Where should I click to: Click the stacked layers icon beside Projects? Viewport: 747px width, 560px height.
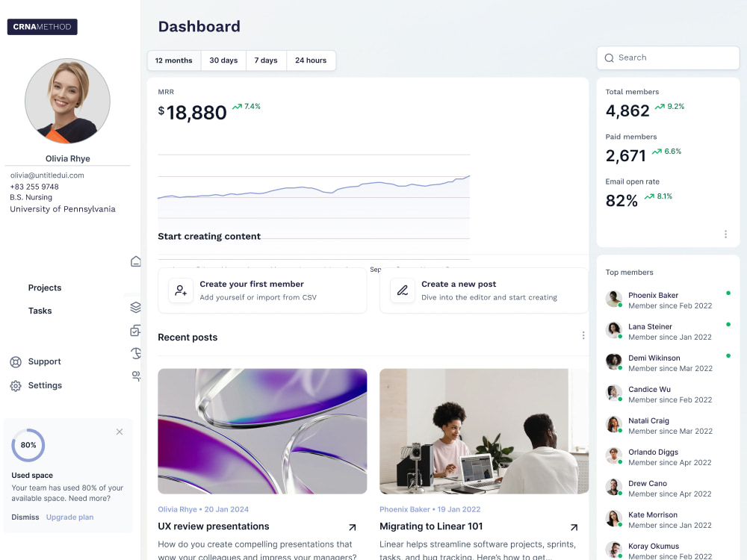(136, 307)
